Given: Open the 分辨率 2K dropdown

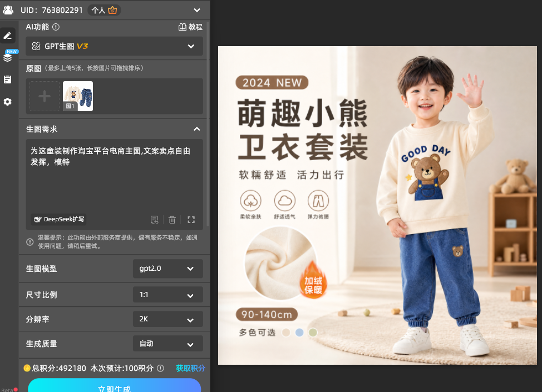Looking at the screenshot, I should (x=168, y=319).
